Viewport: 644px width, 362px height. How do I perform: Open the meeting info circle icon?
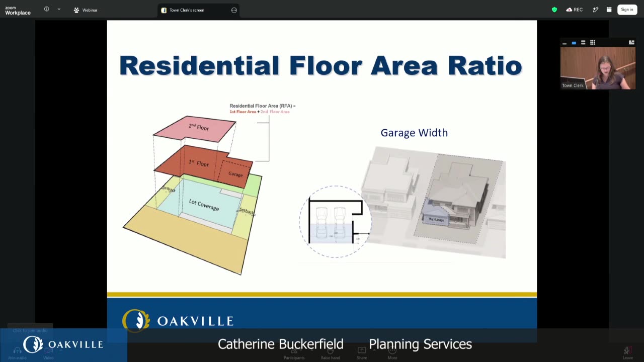tap(46, 9)
